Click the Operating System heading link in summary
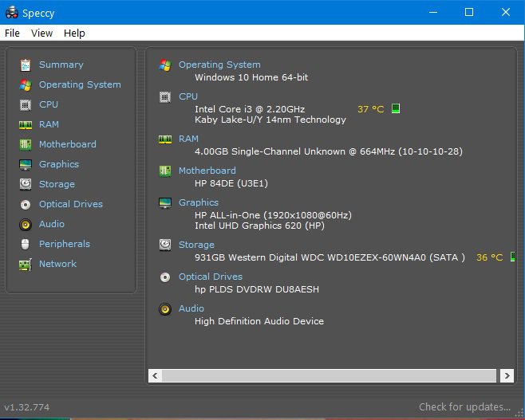 click(x=219, y=65)
